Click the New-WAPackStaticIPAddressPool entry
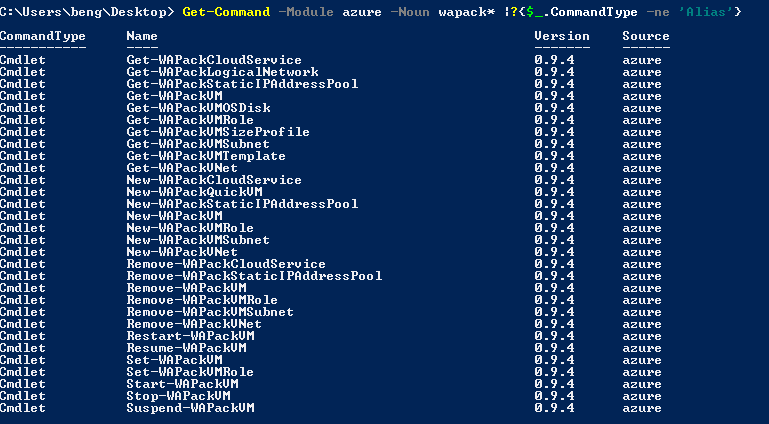Image resolution: width=769 pixels, height=424 pixels. pyautogui.click(x=242, y=204)
